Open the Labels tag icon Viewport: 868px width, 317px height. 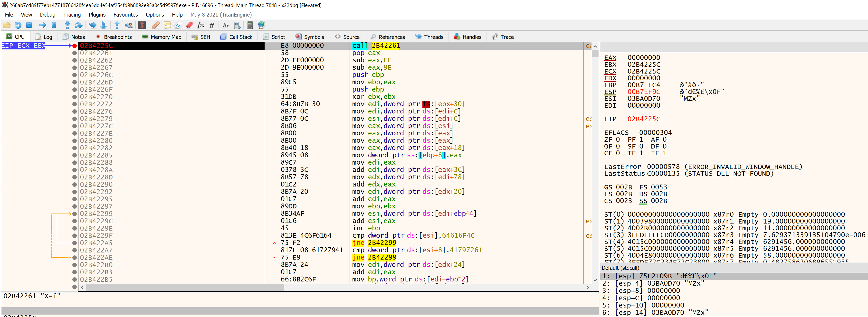(x=178, y=25)
